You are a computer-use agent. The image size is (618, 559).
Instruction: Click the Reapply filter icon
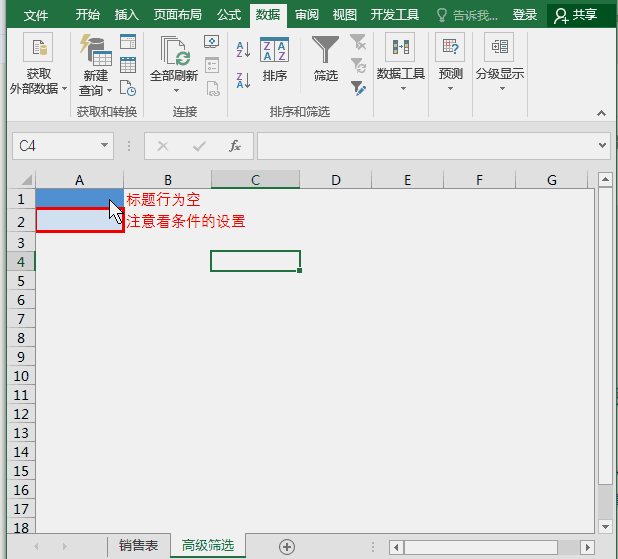pyautogui.click(x=358, y=65)
